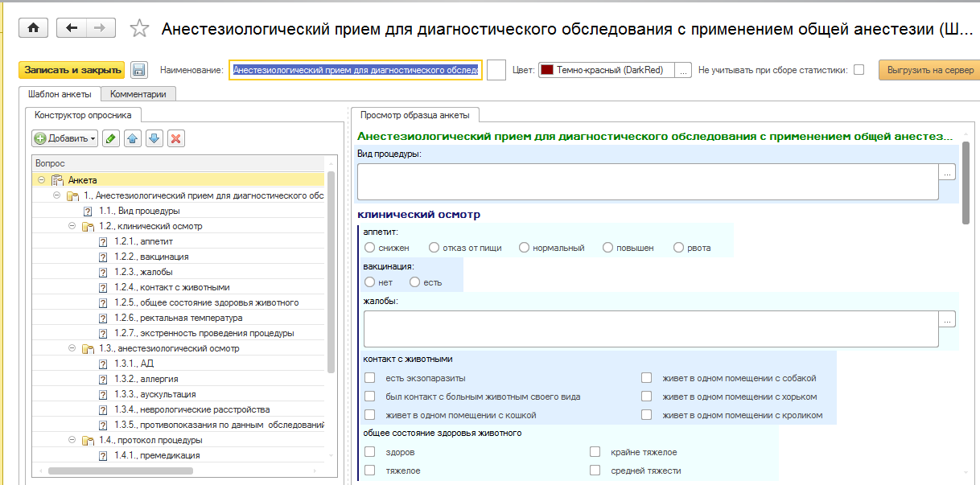The height and width of the screenshot is (485, 980).
Task: Click the question icon beside АД
Action: [102, 364]
